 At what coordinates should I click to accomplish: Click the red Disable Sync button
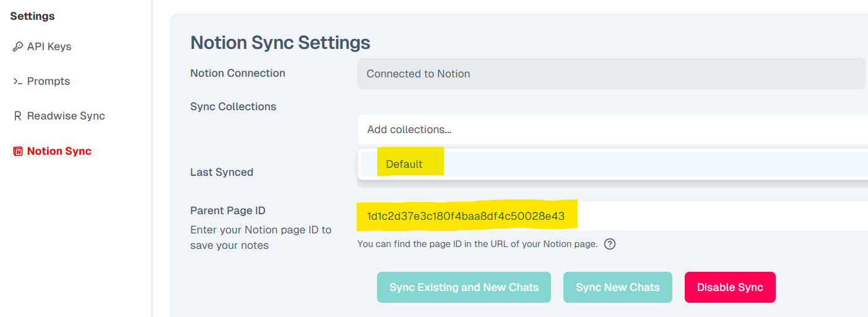coord(730,287)
